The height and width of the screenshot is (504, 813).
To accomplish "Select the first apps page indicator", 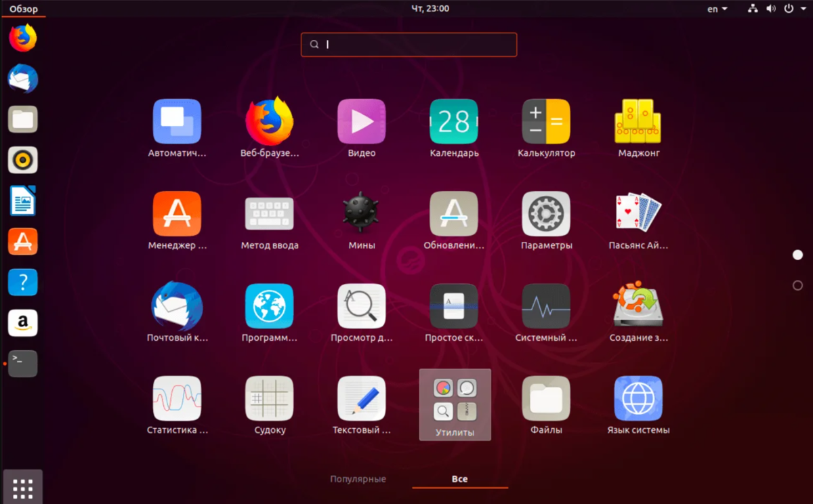I will [x=797, y=255].
